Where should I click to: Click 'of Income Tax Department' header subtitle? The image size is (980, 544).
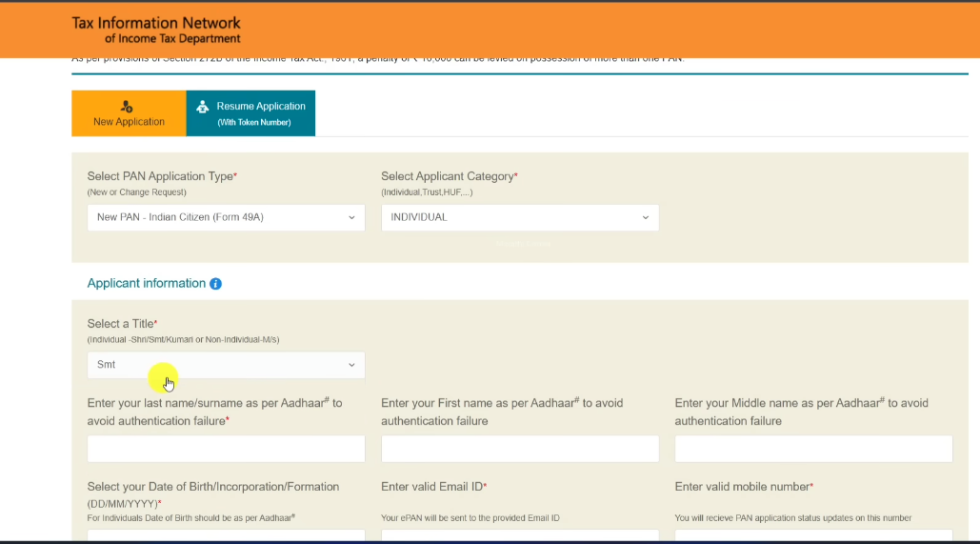tap(172, 39)
